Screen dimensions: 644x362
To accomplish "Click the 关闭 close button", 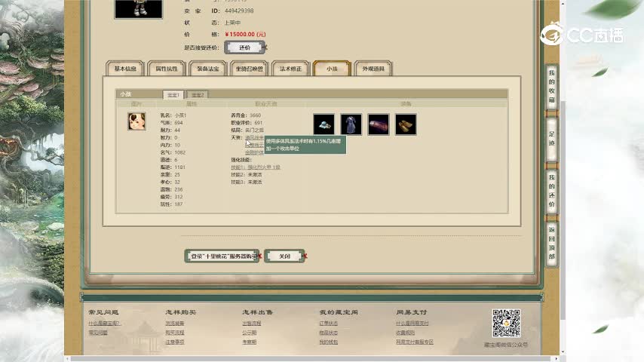I will [x=284, y=256].
